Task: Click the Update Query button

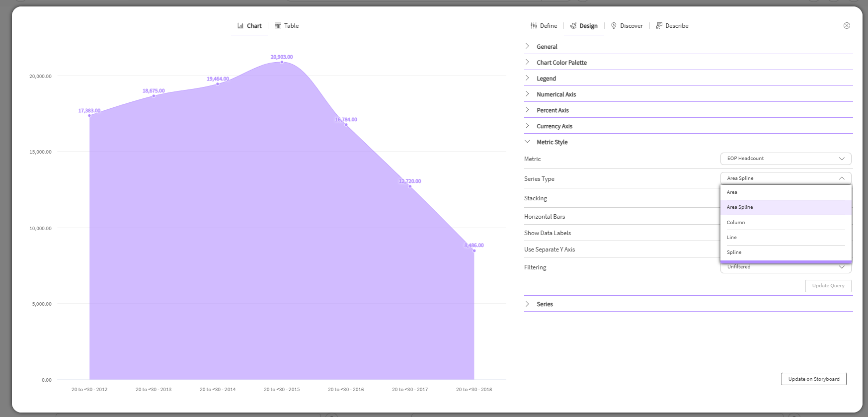Action: tap(828, 286)
